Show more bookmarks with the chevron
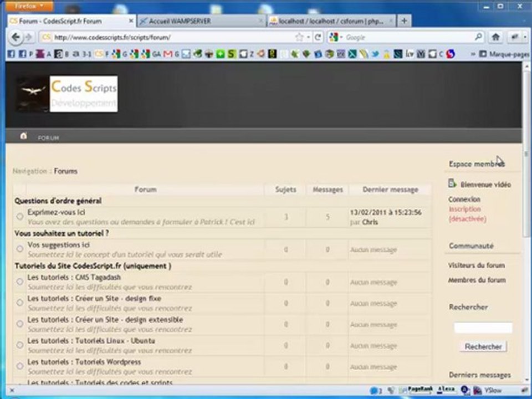 (x=473, y=54)
